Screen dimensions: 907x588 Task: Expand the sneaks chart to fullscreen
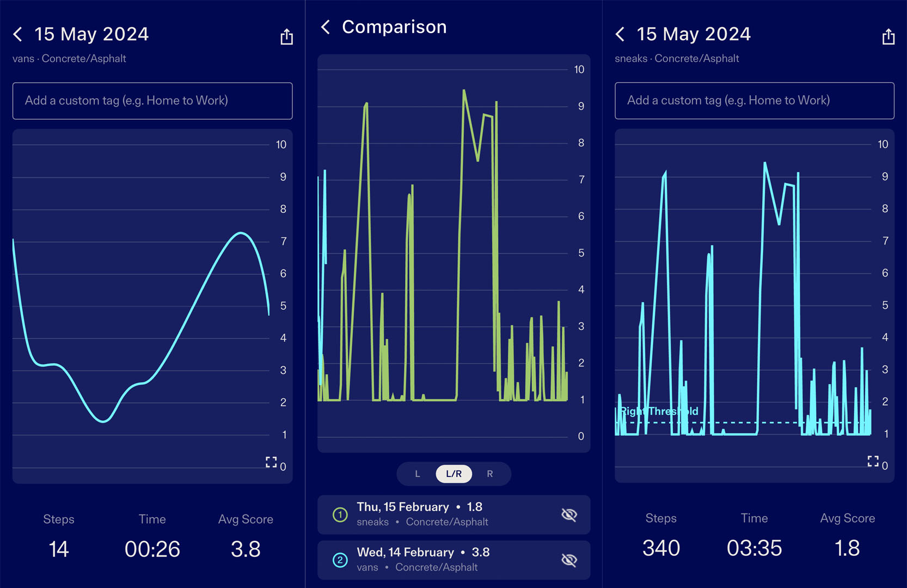point(873,461)
